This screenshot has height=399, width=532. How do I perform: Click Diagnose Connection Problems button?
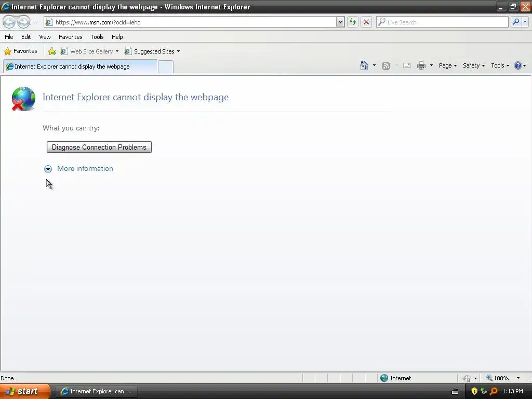[99, 147]
